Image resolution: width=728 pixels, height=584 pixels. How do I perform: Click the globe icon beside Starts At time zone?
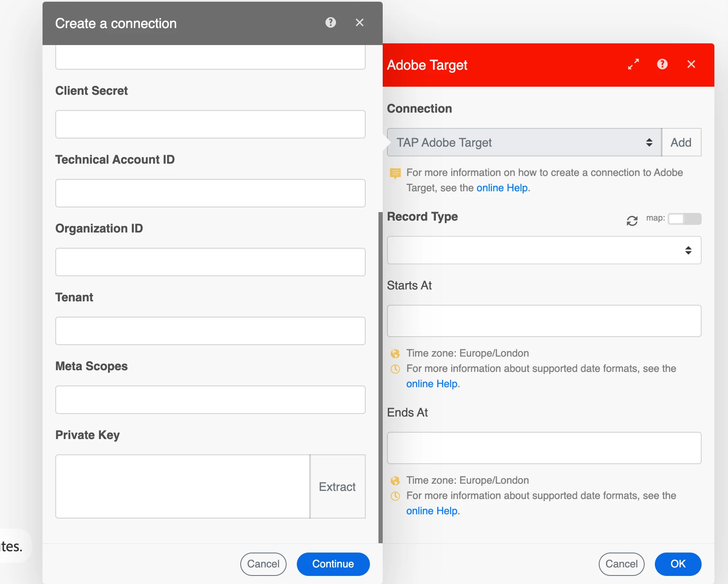click(395, 354)
